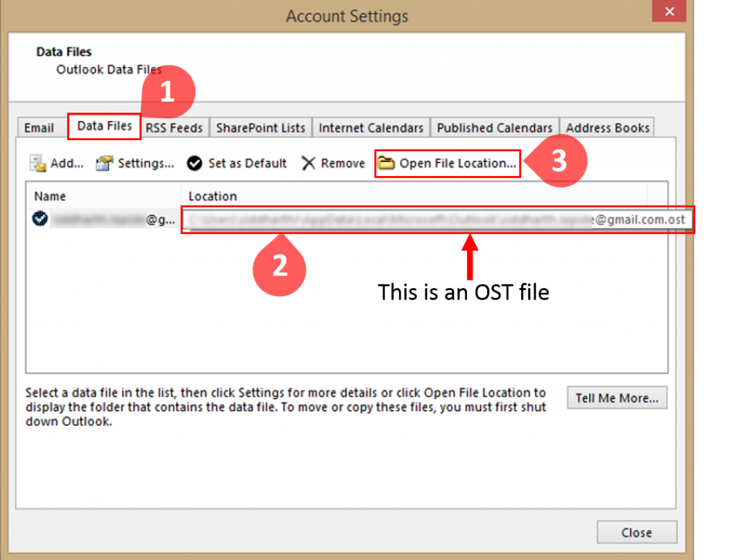This screenshot has width=739, height=560.
Task: Click the default checkmark icon beside the account
Action: pos(40,219)
